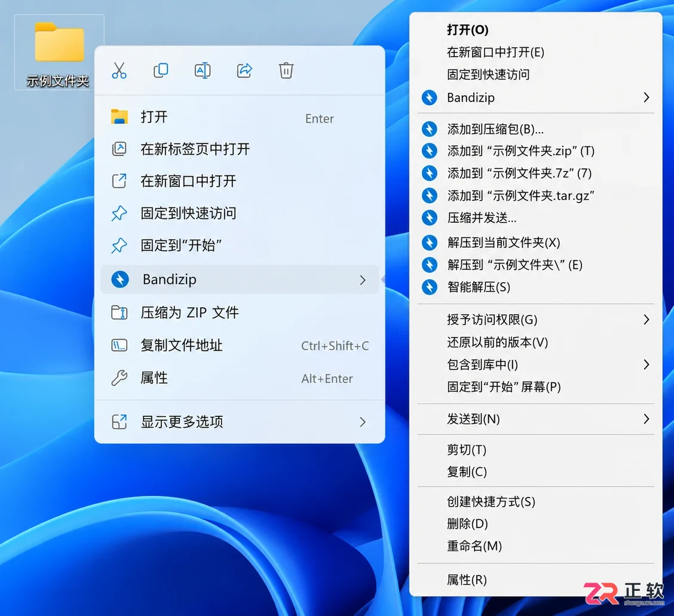Screen dimensions: 674x616
Task: Click the wrench icon beside 属性
Action: pyautogui.click(x=119, y=378)
